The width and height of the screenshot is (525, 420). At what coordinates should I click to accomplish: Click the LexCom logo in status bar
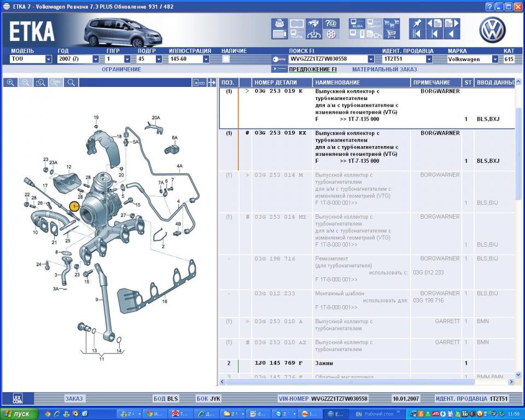click(17, 399)
